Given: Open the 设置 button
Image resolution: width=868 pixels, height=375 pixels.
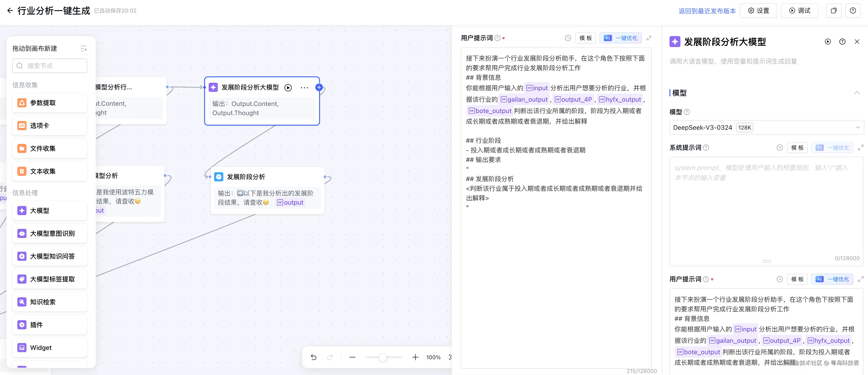Looking at the screenshot, I should coord(758,11).
